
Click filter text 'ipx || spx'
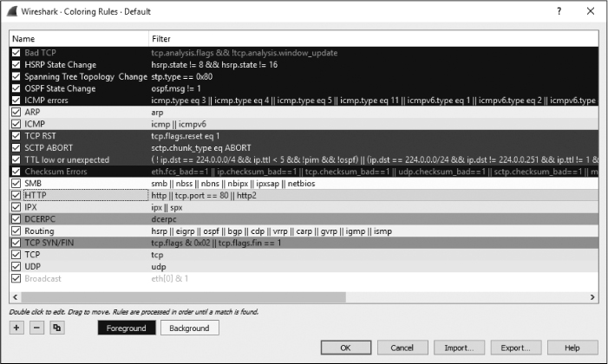tap(167, 208)
